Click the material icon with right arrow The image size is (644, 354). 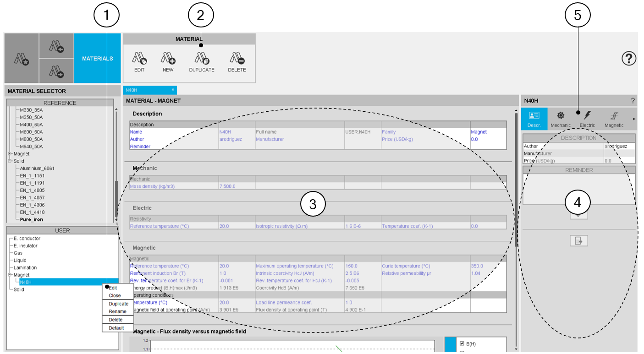pos(56,71)
